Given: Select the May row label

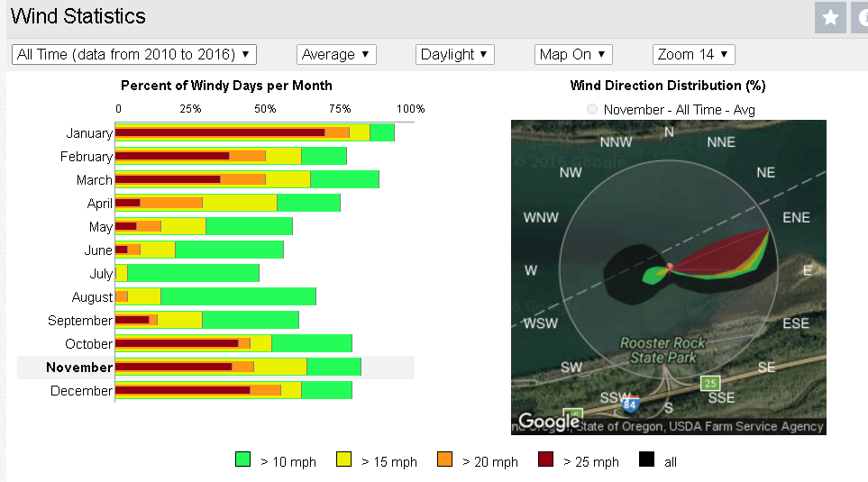Looking at the screenshot, I should tap(101, 227).
